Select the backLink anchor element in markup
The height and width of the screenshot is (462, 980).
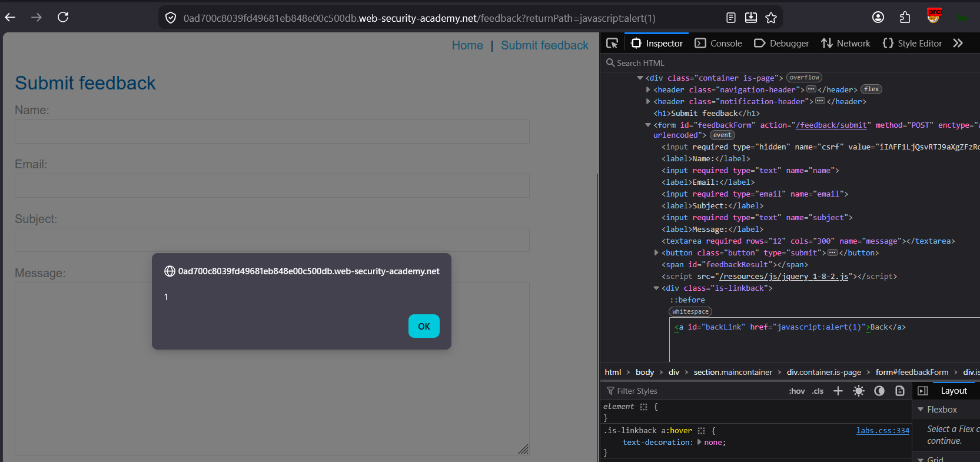pos(790,327)
